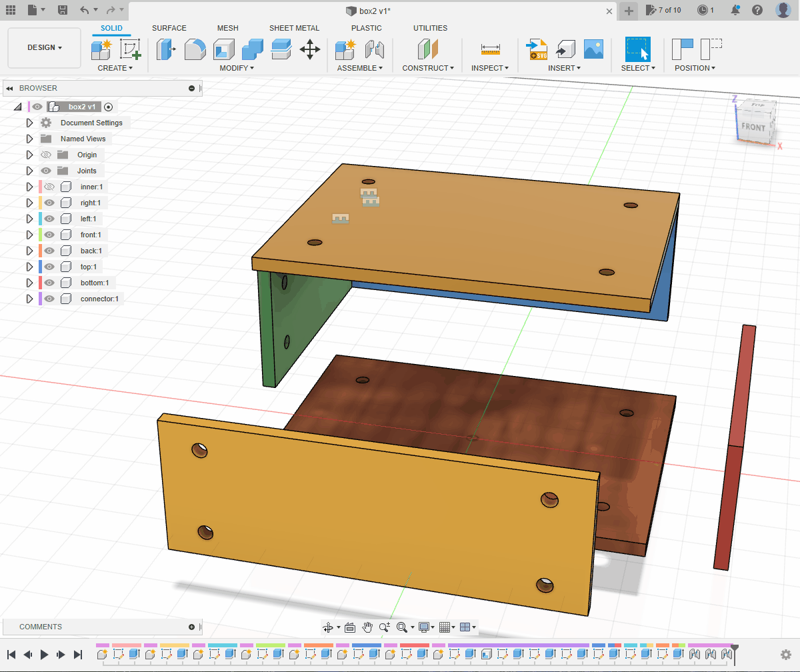Toggle visibility of connector:1 component
This screenshot has width=800, height=672.
tap(49, 299)
